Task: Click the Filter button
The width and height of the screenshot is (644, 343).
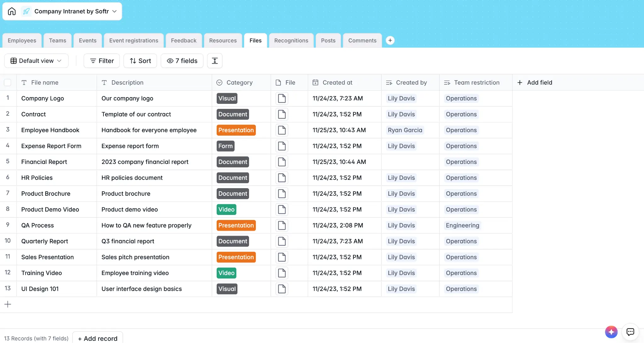Action: (102, 61)
